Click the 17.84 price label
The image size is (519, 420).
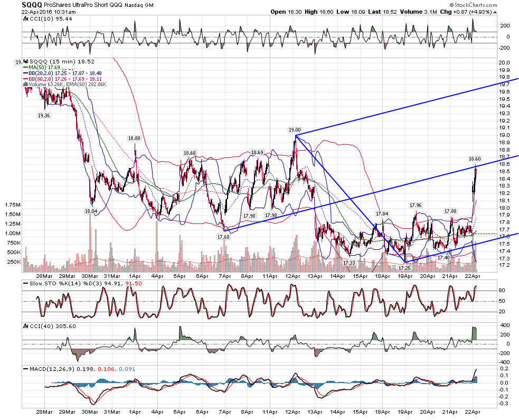(382, 213)
